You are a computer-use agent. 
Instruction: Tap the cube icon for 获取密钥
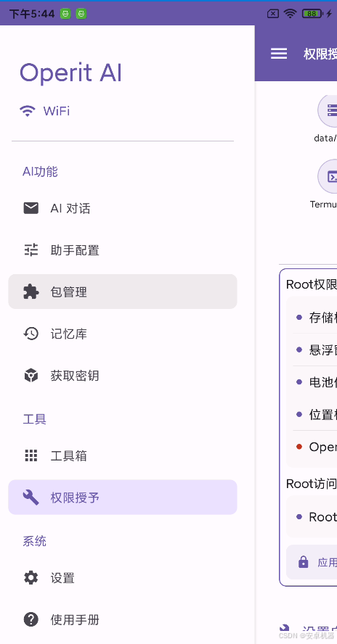[x=31, y=376]
